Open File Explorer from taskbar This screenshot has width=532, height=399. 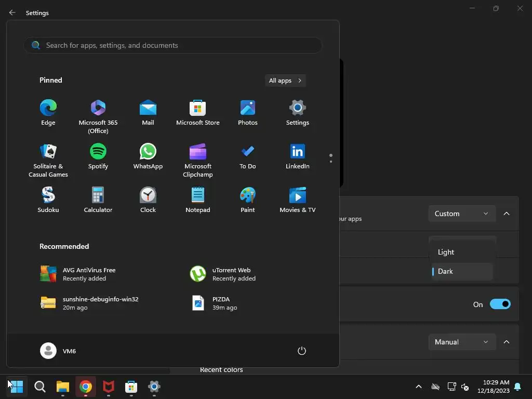click(x=63, y=387)
